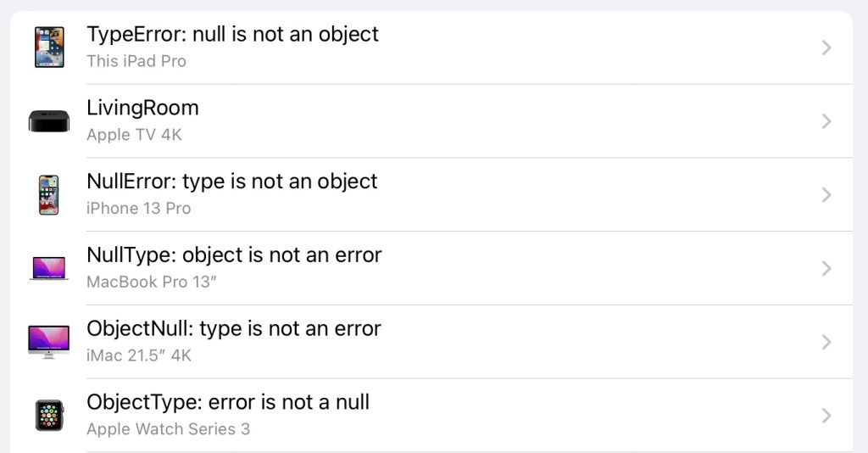868x453 pixels.
Task: Select "ObjectNull: type is not an error" title
Action: coord(234,328)
